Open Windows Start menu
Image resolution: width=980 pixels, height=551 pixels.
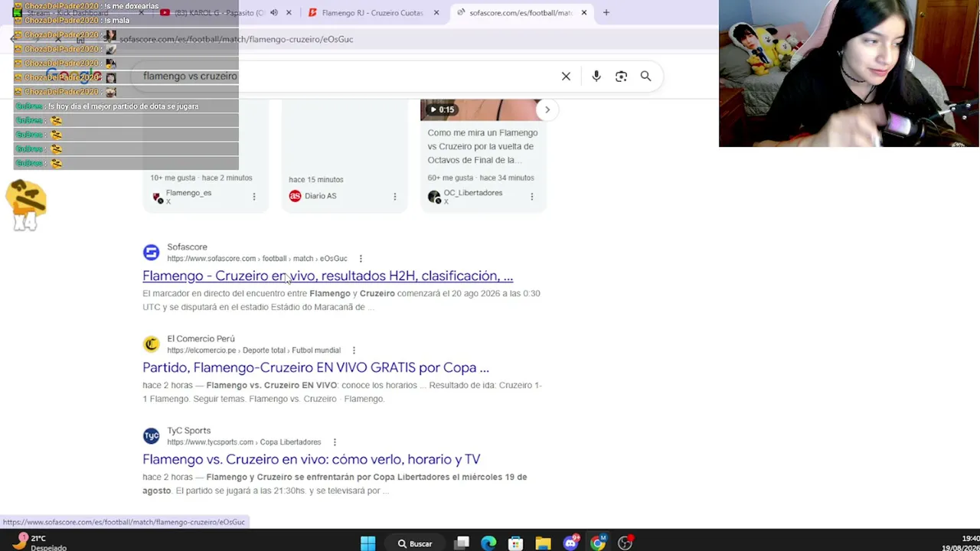pos(367,543)
